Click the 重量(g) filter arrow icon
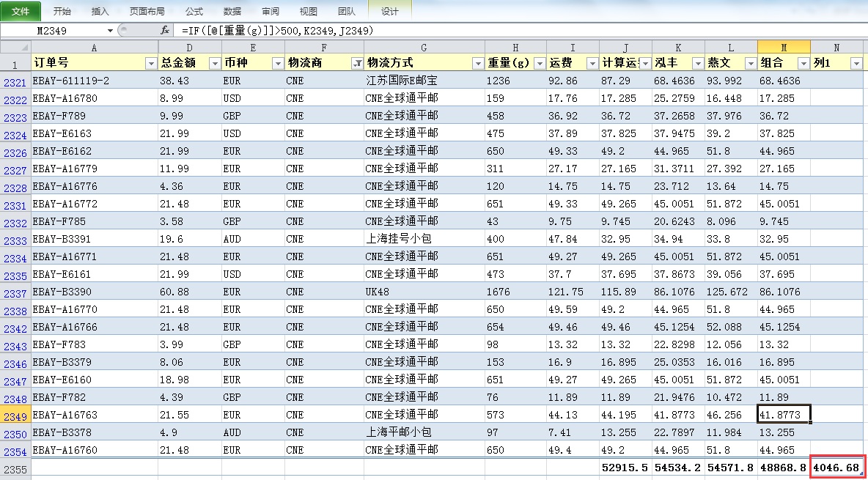The image size is (868, 480). (540, 64)
